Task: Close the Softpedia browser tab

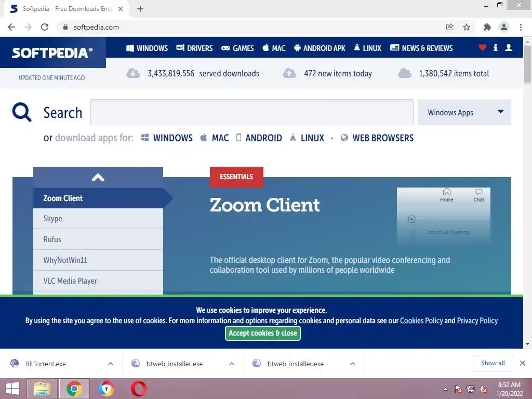Action: pos(121,9)
